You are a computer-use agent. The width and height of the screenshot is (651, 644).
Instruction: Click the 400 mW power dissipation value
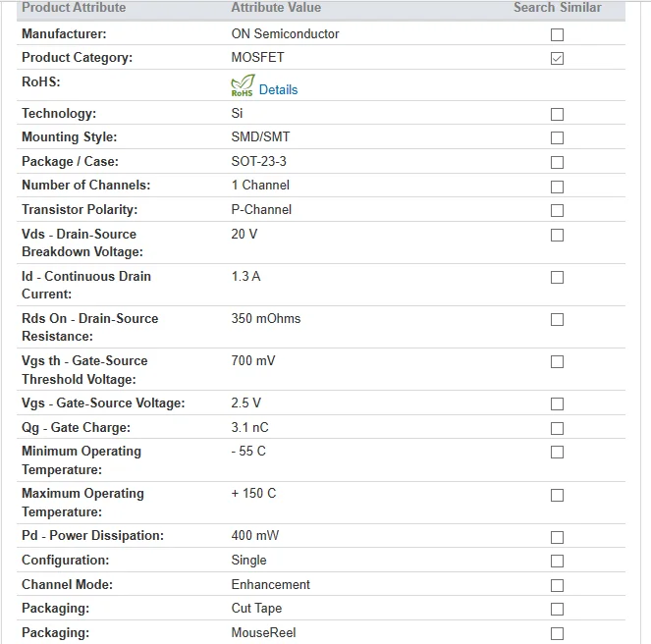[255, 535]
